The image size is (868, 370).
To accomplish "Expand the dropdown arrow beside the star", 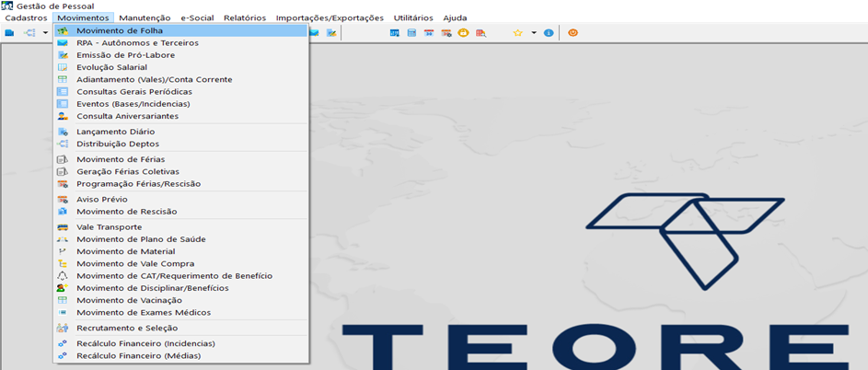I will [534, 33].
